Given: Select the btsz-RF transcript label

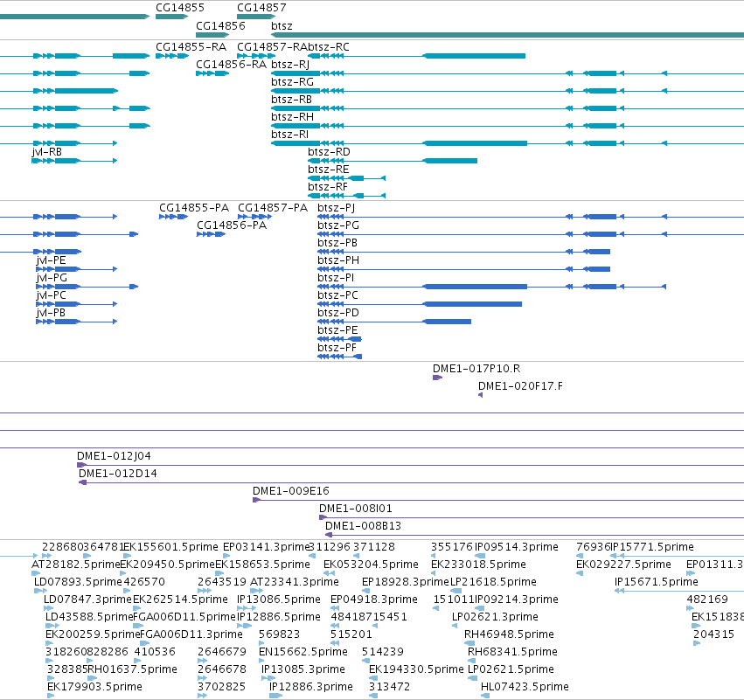Looking at the screenshot, I should (328, 187).
